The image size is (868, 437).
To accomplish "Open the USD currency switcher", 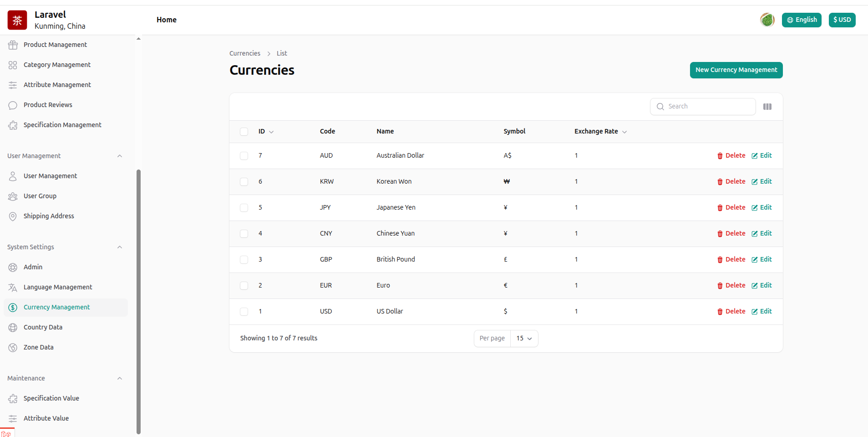I will (842, 20).
